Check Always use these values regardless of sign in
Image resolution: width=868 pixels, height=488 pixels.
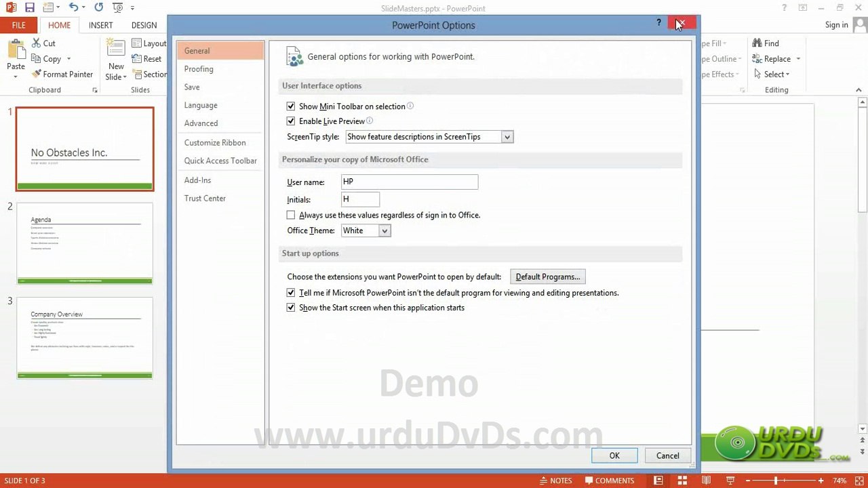pos(291,215)
